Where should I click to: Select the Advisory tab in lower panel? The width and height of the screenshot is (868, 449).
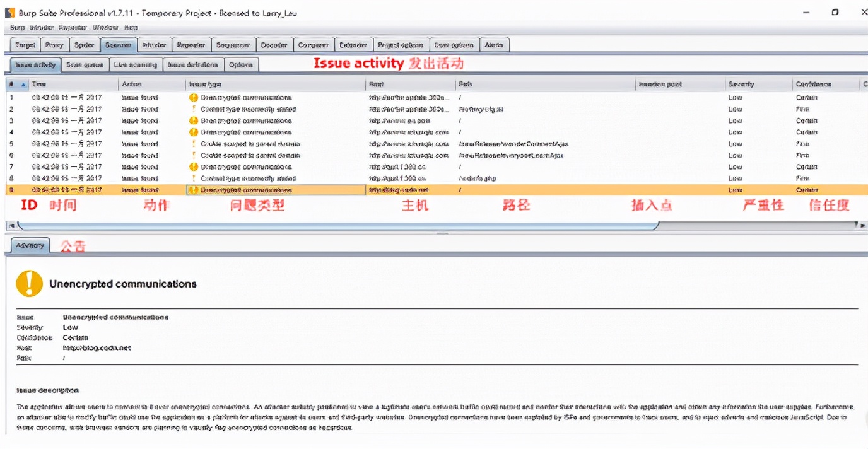30,245
